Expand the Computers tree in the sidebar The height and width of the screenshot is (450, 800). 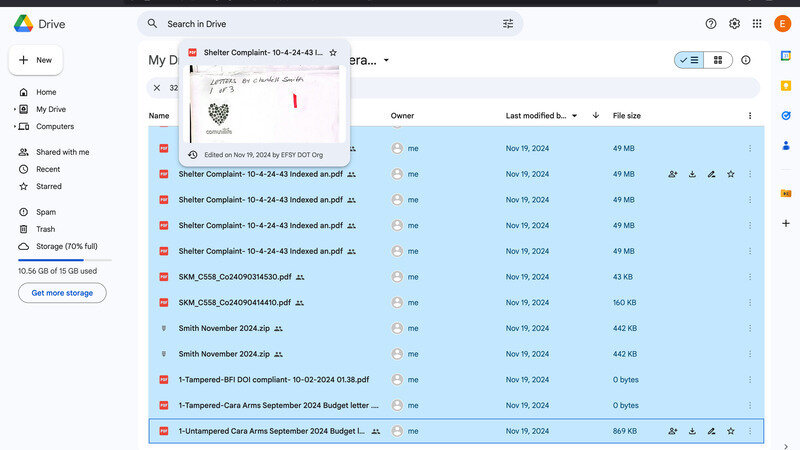point(14,126)
